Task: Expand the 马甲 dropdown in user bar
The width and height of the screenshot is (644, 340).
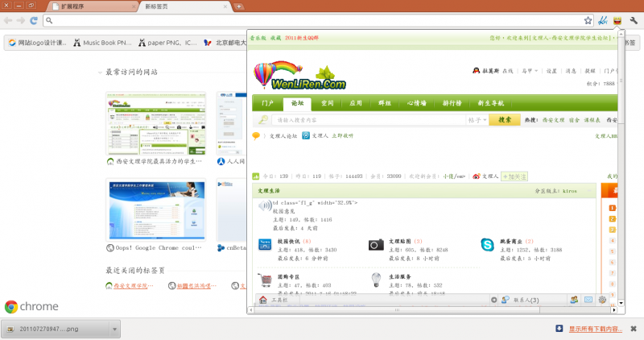Action: (530, 71)
